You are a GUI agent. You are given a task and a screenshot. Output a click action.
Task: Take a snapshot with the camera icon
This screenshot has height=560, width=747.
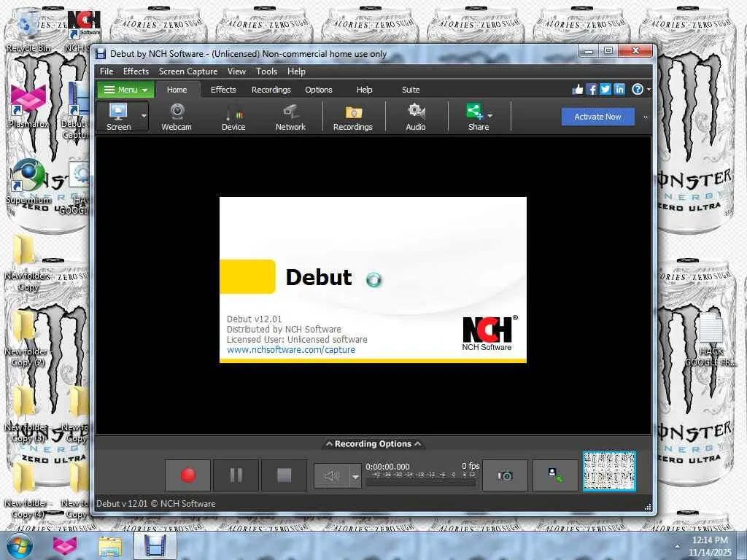coord(505,475)
